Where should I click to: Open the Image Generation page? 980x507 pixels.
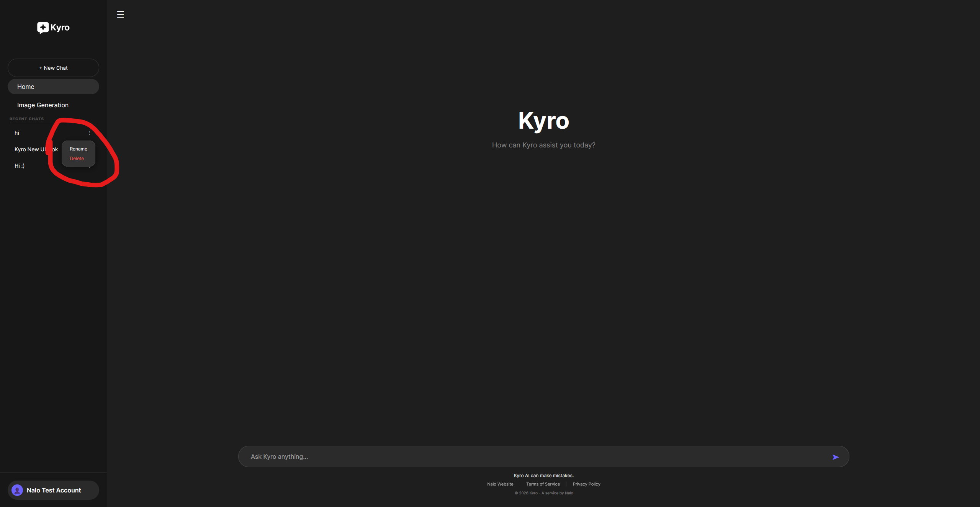click(43, 105)
